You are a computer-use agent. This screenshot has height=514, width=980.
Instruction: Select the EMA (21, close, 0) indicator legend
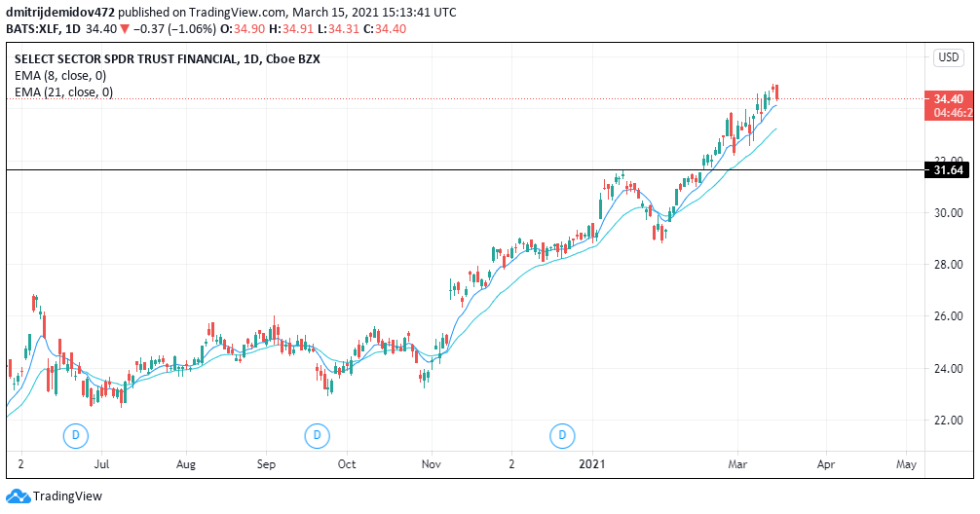[63, 92]
